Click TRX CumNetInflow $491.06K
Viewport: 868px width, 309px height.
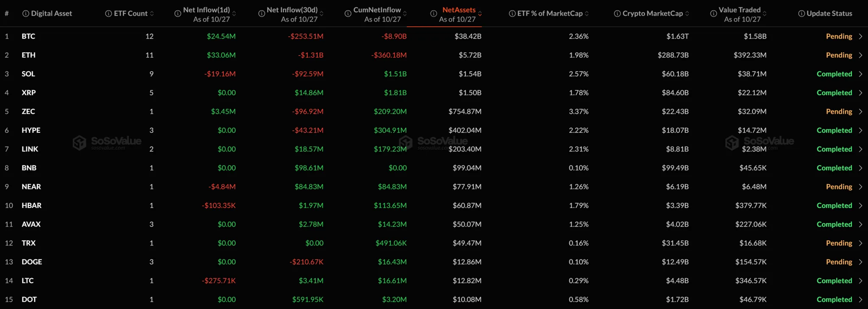click(391, 243)
